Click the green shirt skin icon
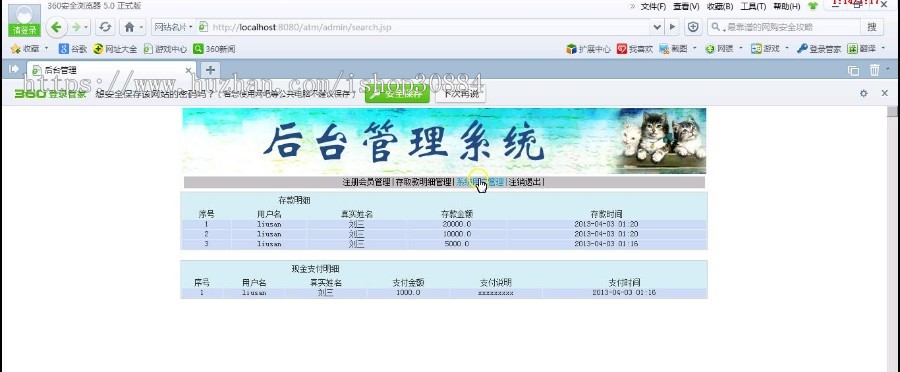 pyautogui.click(x=812, y=6)
